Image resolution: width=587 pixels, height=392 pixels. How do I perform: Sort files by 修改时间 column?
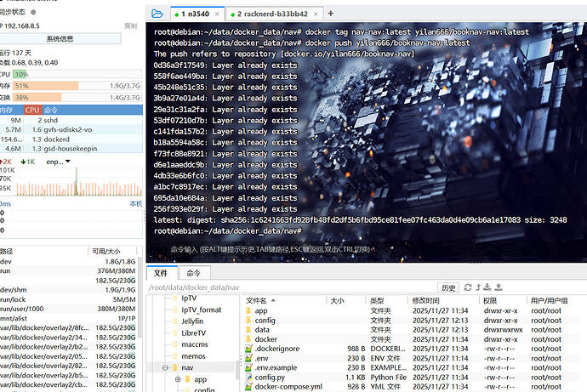click(443, 300)
